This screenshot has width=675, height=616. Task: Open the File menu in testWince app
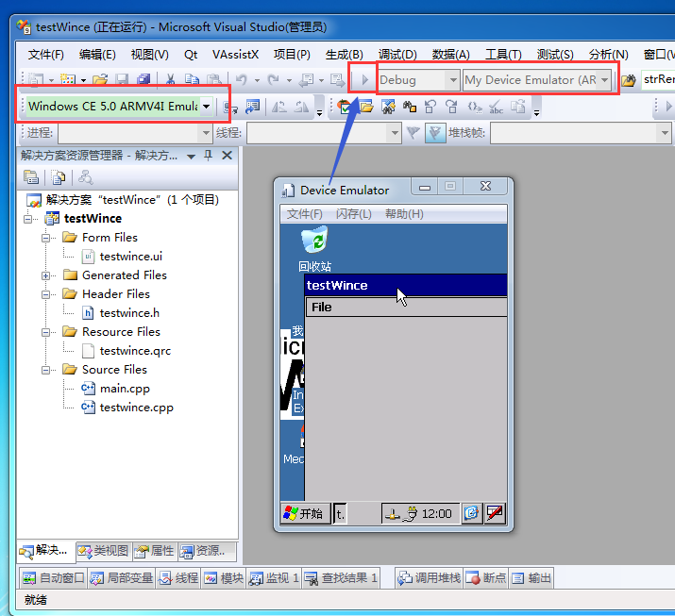click(321, 308)
